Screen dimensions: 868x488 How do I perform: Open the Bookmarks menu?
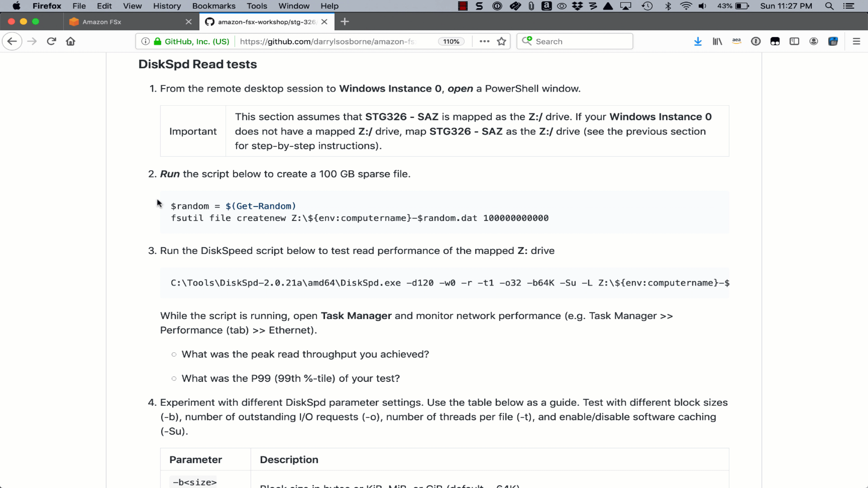click(214, 6)
